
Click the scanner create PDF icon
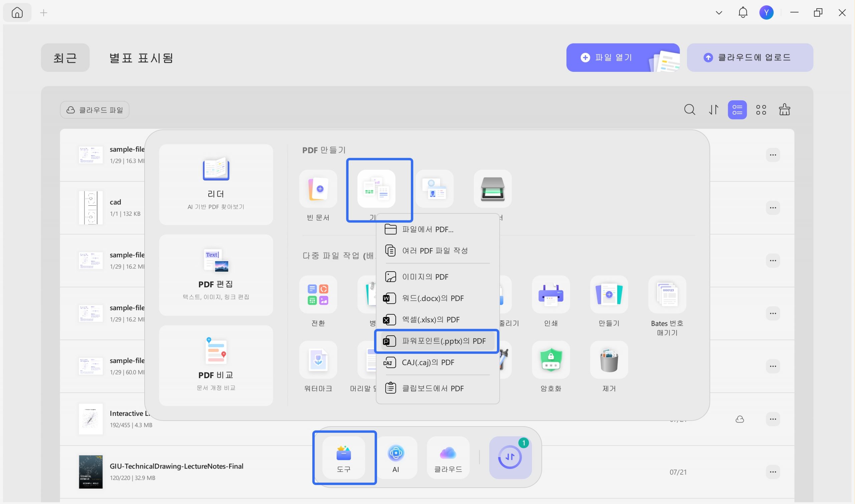[493, 189]
